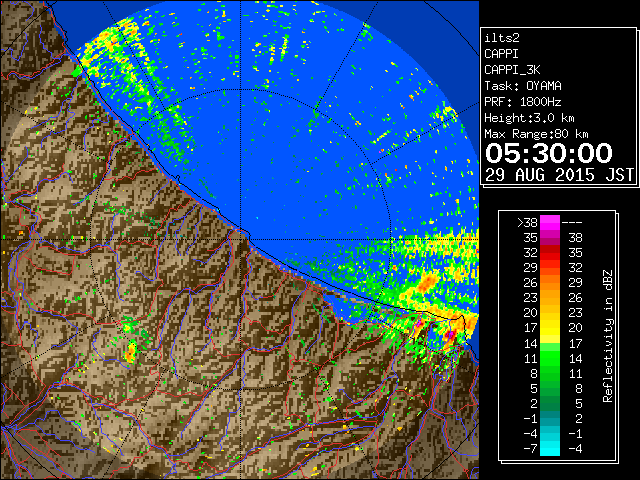Click the '-7' legend value
This screenshot has height=480, width=640.
tap(531, 449)
